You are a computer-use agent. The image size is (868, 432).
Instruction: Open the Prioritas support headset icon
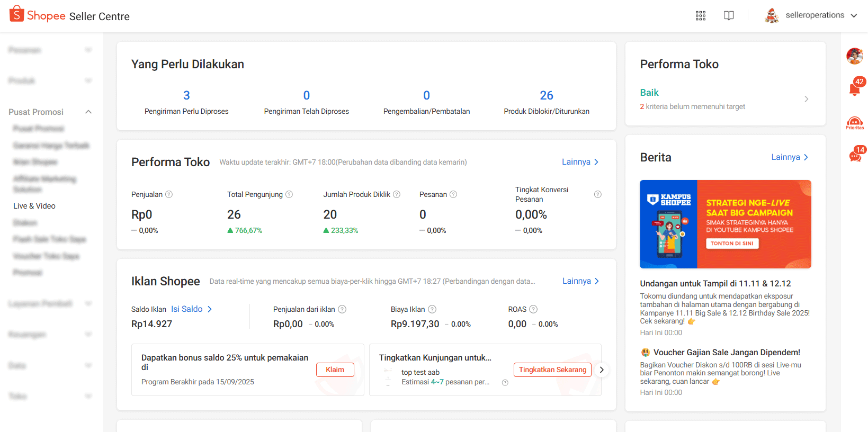(x=855, y=123)
